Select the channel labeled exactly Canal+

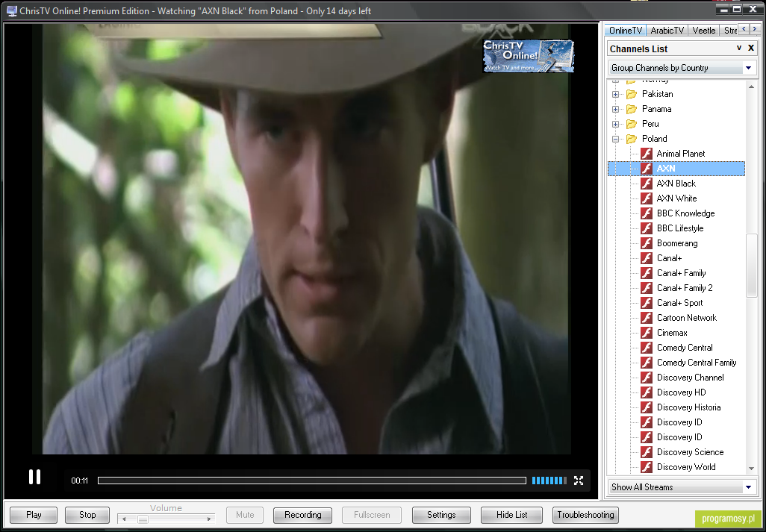point(669,258)
